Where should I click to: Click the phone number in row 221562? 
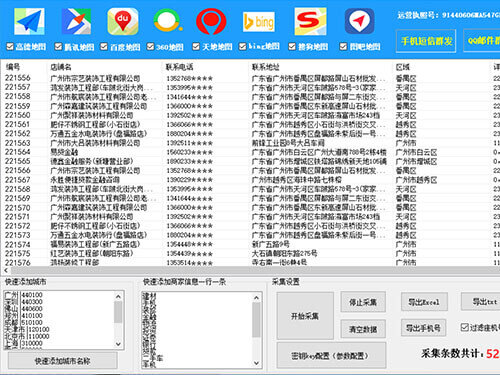[189, 134]
